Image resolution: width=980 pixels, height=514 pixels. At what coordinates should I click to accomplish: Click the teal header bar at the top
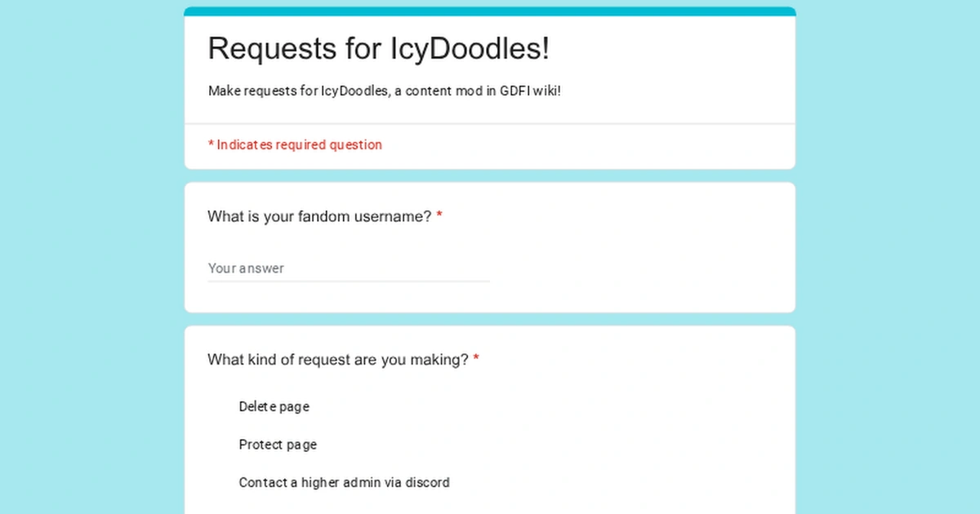coord(488,11)
